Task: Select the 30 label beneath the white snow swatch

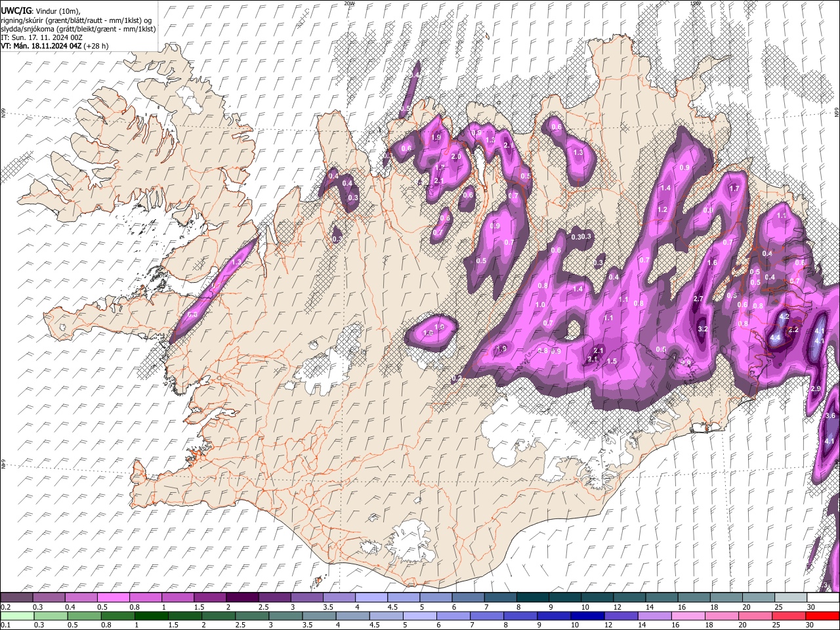Action: point(810,607)
